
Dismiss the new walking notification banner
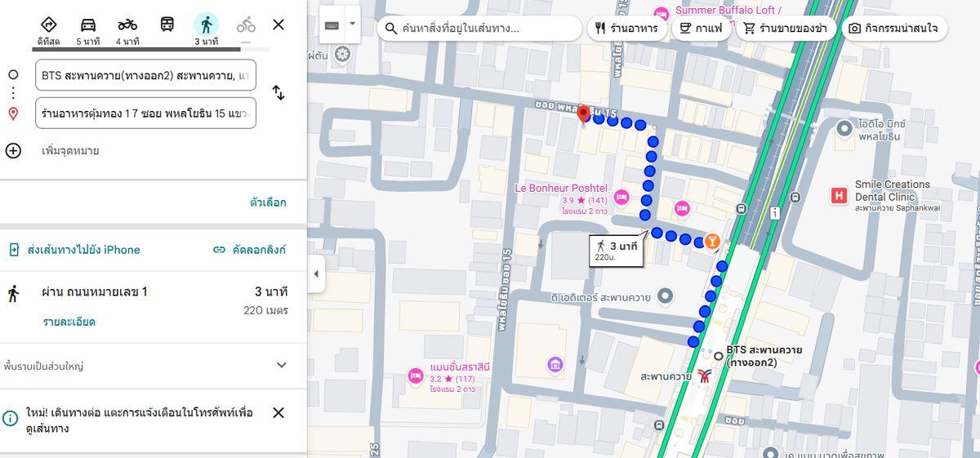(278, 413)
